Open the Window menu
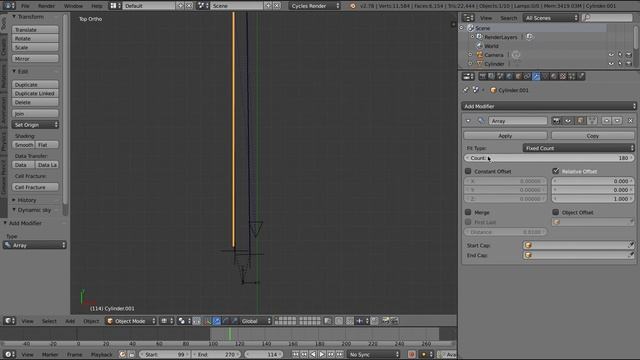The height and width of the screenshot is (360, 640). tap(73, 6)
